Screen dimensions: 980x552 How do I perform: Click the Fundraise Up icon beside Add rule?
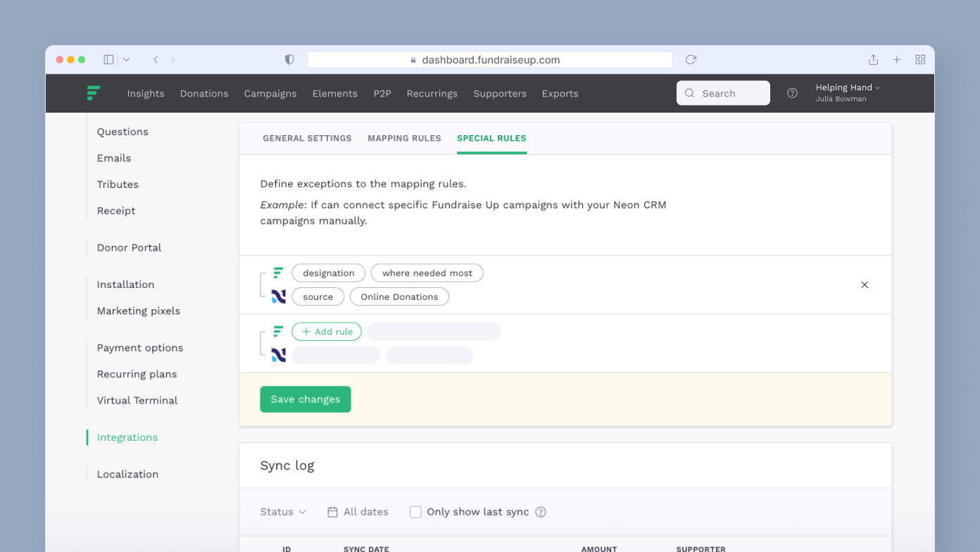click(x=279, y=332)
